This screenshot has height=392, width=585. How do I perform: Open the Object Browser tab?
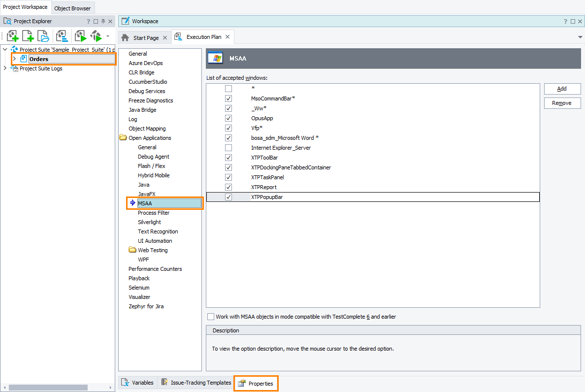[x=72, y=8]
